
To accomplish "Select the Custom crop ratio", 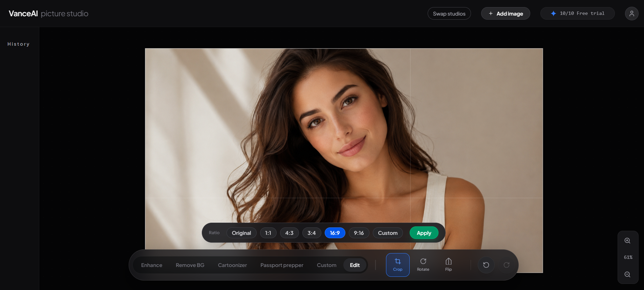I will pyautogui.click(x=388, y=233).
